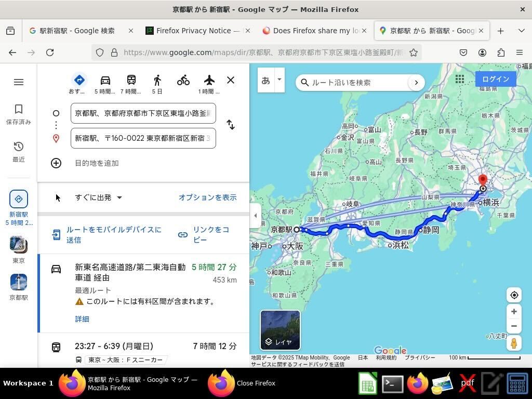This screenshot has width=532, height=399.
Task: Reload the current page
Action: [50, 52]
